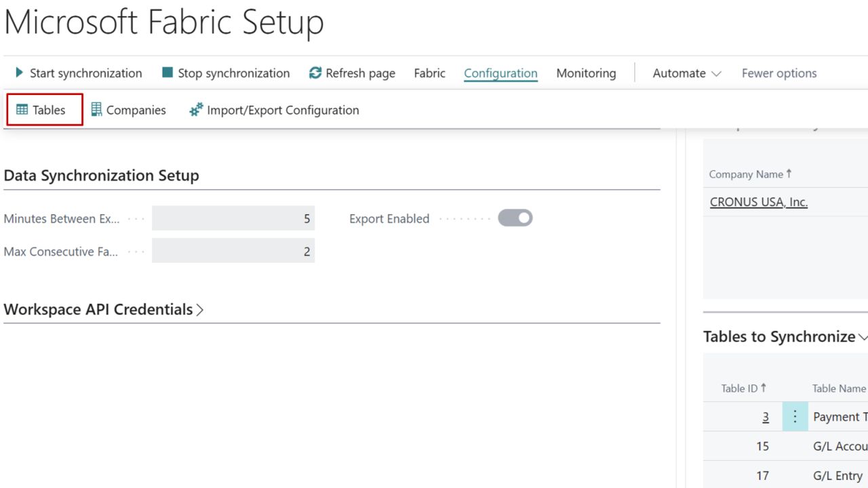868x488 pixels.
Task: Click the Companies building icon
Action: point(96,109)
